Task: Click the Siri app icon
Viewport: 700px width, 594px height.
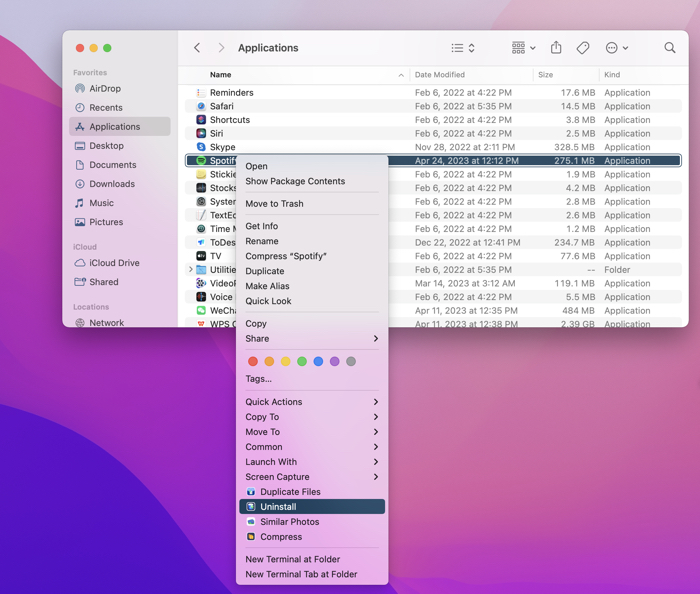Action: click(x=201, y=133)
